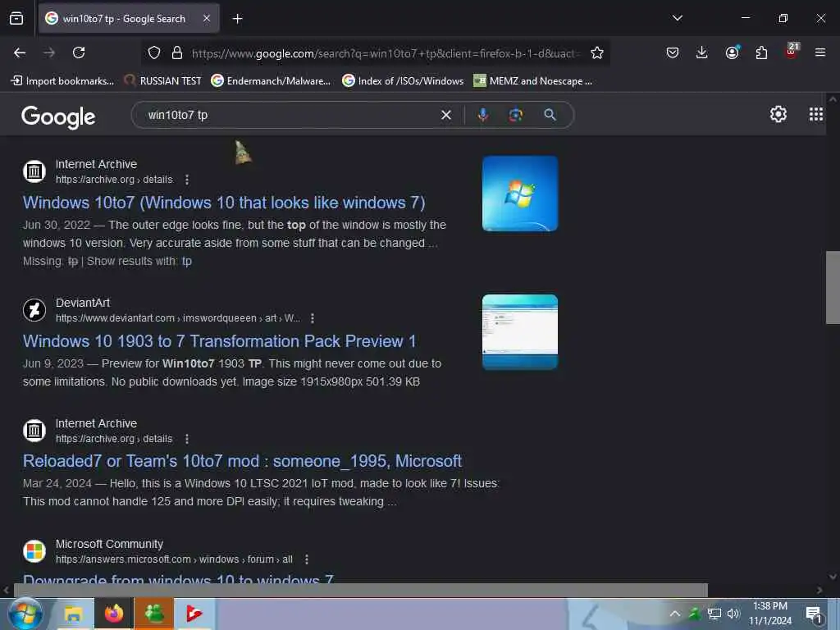Click DeviantArt site favicon
The width and height of the screenshot is (840, 630).
point(34,310)
